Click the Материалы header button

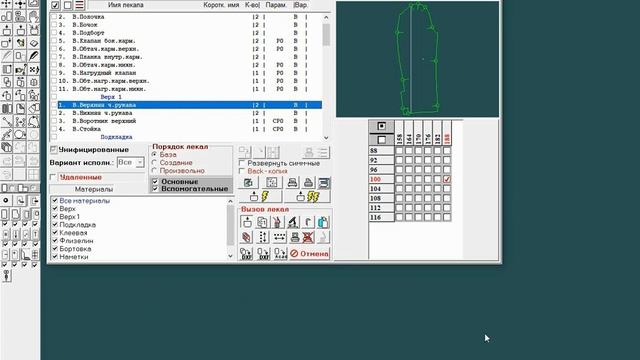(x=94, y=189)
